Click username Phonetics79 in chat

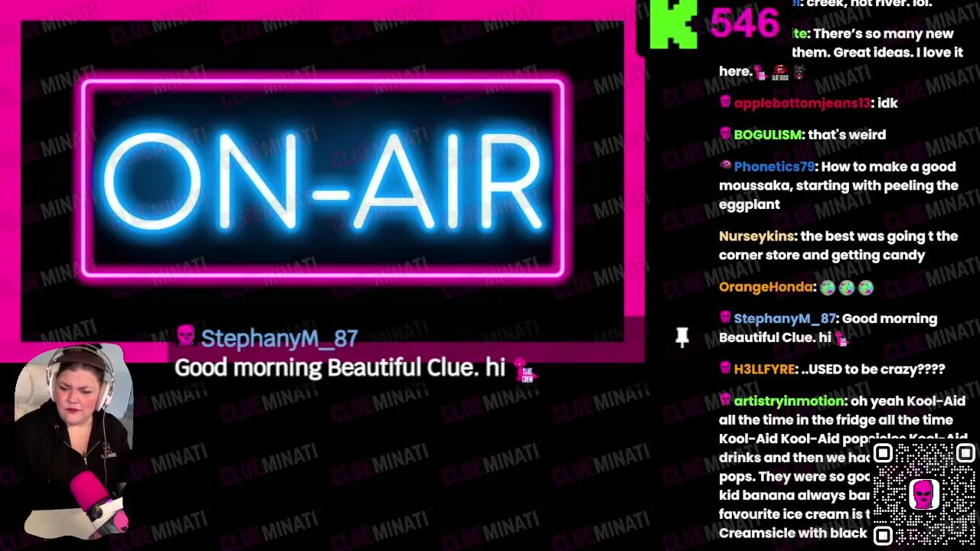pyautogui.click(x=774, y=167)
